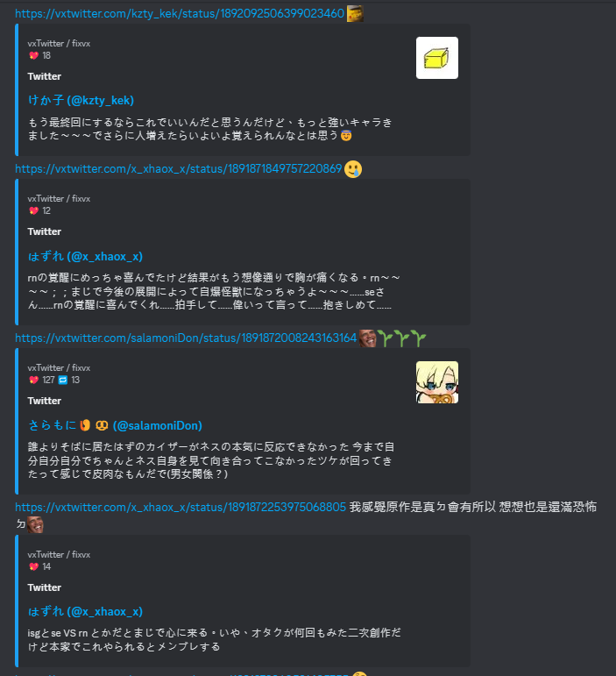Open the first はずれ (@x_xhaox_x) author link
The height and width of the screenshot is (676, 616).
click(85, 257)
